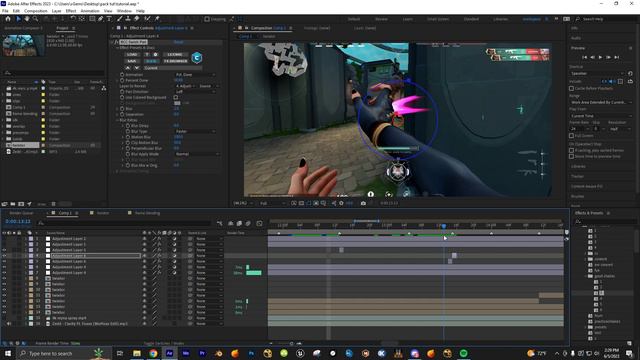
Task: Click the LOAD button in effect presets
Action: point(131,54)
